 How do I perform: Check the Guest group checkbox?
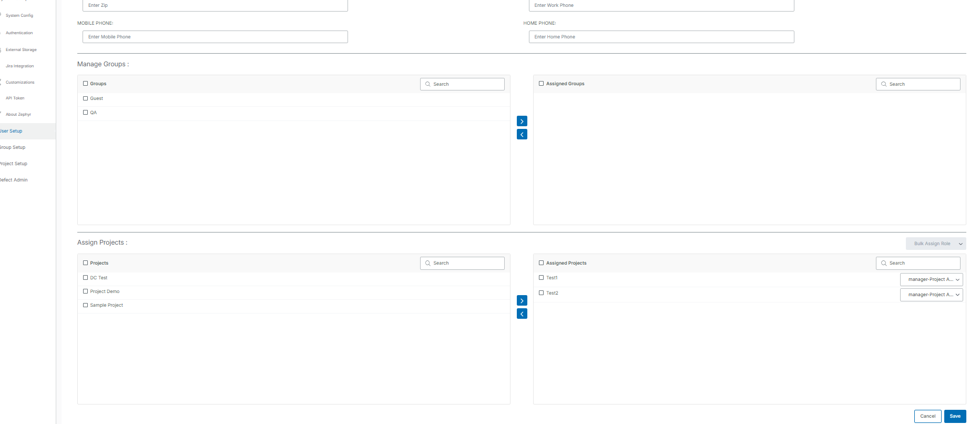click(86, 98)
